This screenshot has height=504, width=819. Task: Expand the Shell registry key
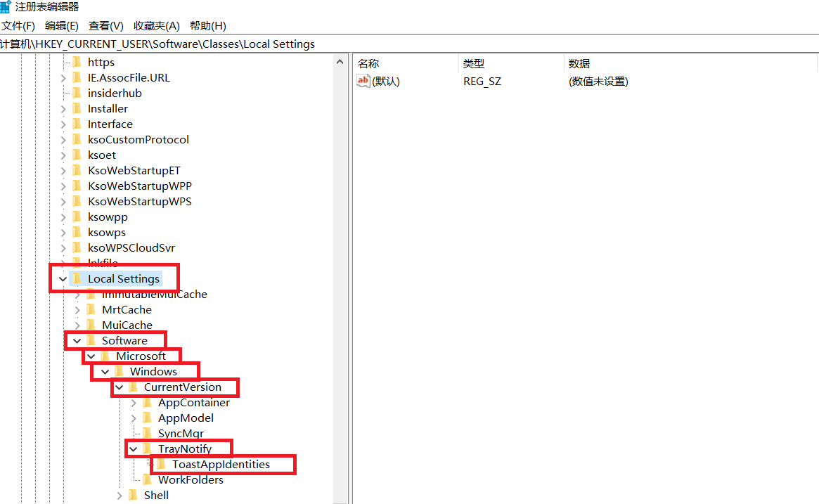tap(120, 495)
